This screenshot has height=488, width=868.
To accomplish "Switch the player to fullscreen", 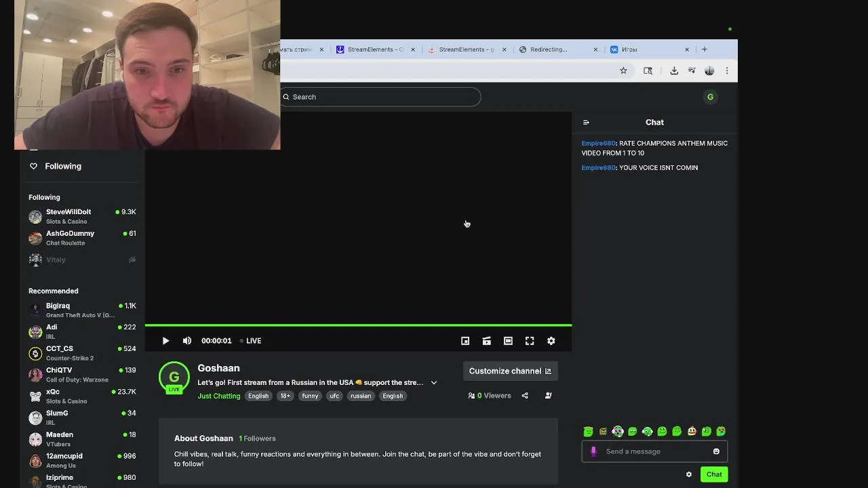I will pyautogui.click(x=530, y=341).
